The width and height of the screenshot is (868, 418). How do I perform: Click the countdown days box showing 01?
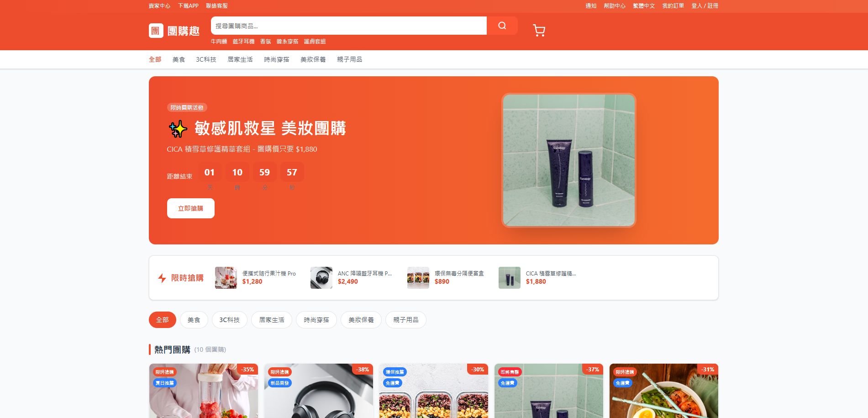pos(210,172)
